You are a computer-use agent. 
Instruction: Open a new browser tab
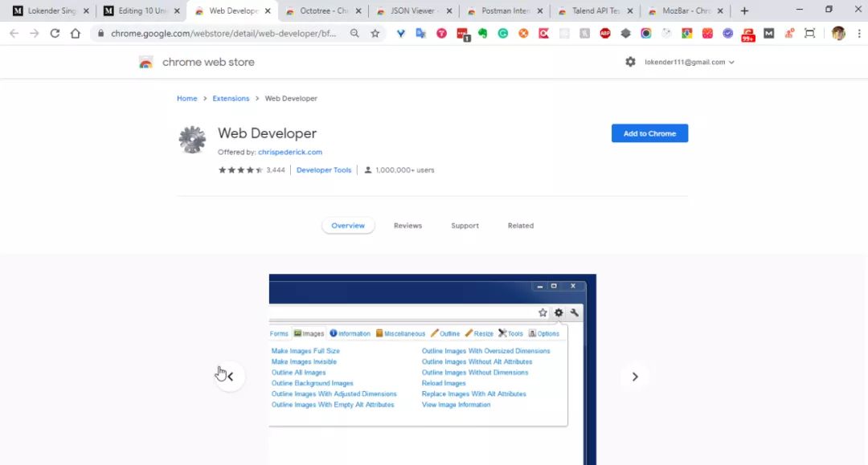point(744,11)
